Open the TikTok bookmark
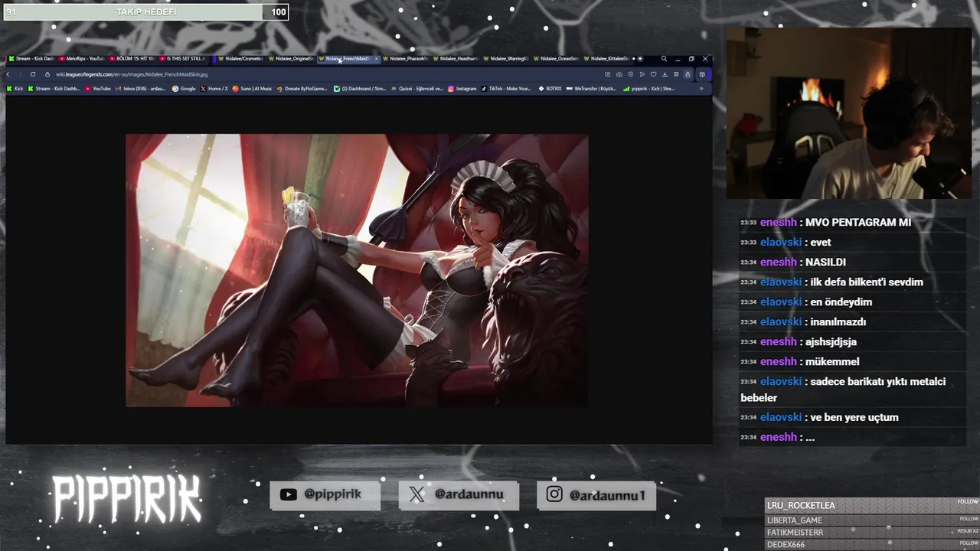The width and height of the screenshot is (980, 551). (x=506, y=89)
